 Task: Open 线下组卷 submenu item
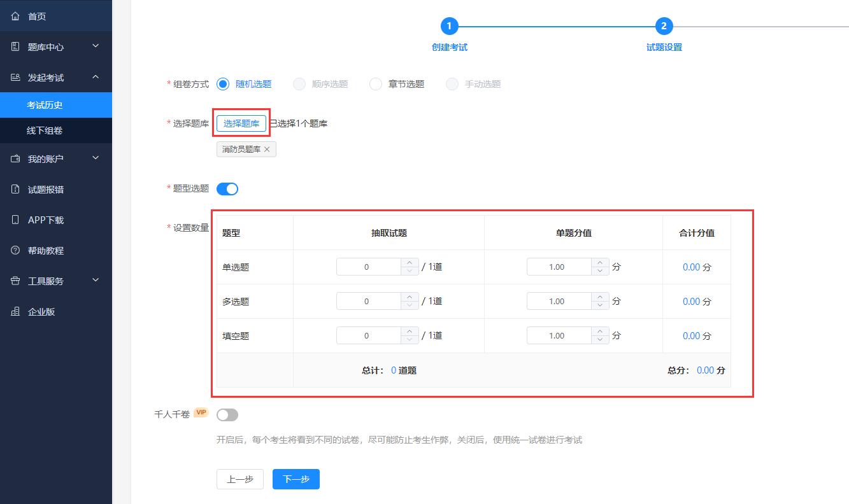click(x=45, y=130)
